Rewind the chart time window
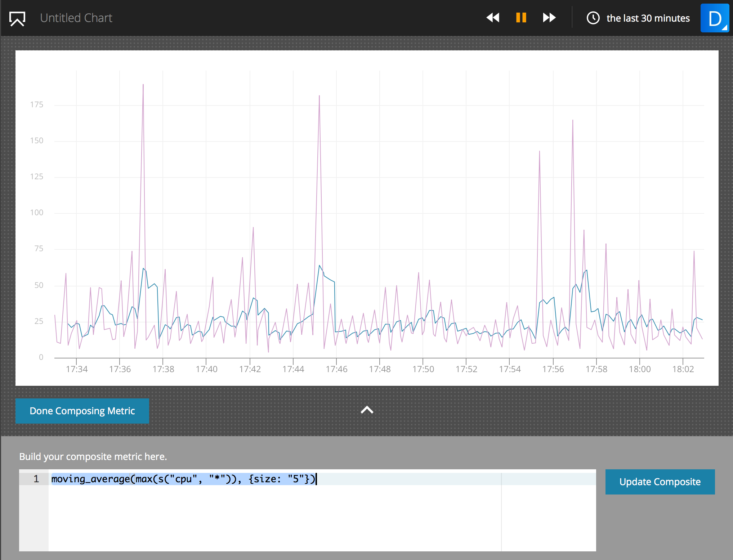Viewport: 733px width, 560px height. 493,18
